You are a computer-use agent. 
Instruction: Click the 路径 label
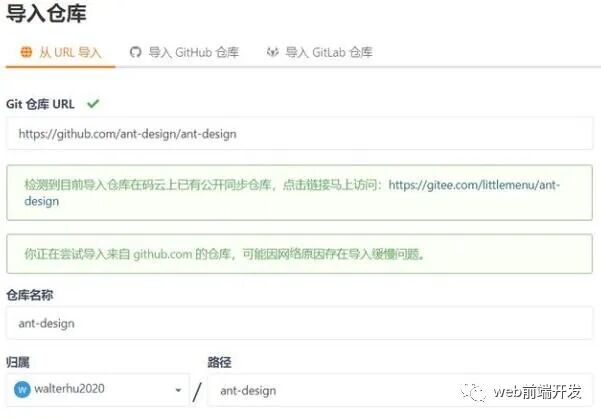click(219, 362)
